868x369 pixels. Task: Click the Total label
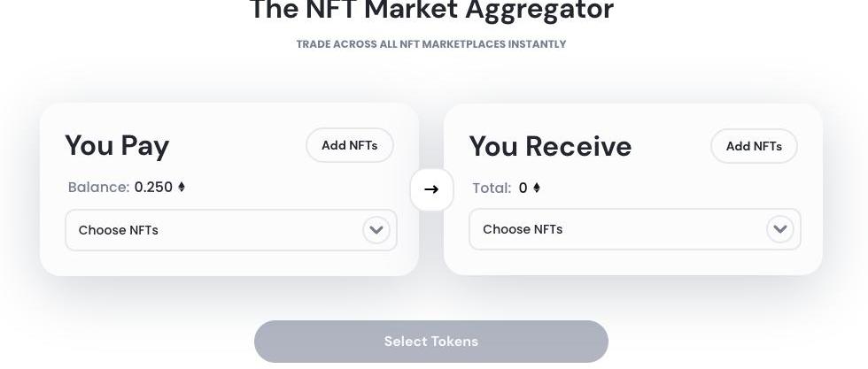(492, 188)
